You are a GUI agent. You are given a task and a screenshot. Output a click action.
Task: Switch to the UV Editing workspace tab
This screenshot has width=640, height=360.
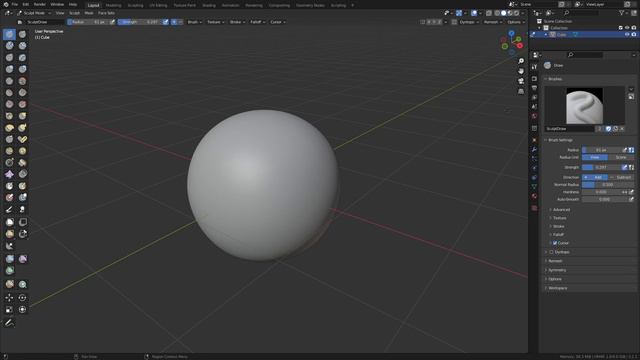158,5
